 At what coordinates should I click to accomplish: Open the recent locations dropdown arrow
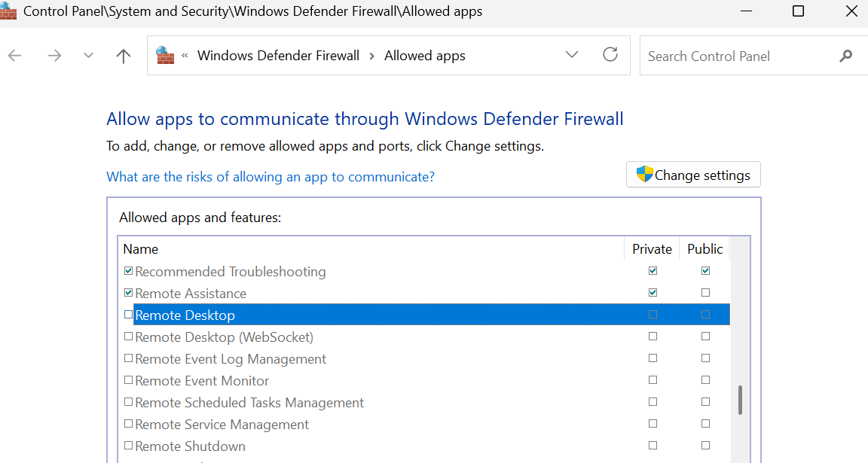coord(88,55)
